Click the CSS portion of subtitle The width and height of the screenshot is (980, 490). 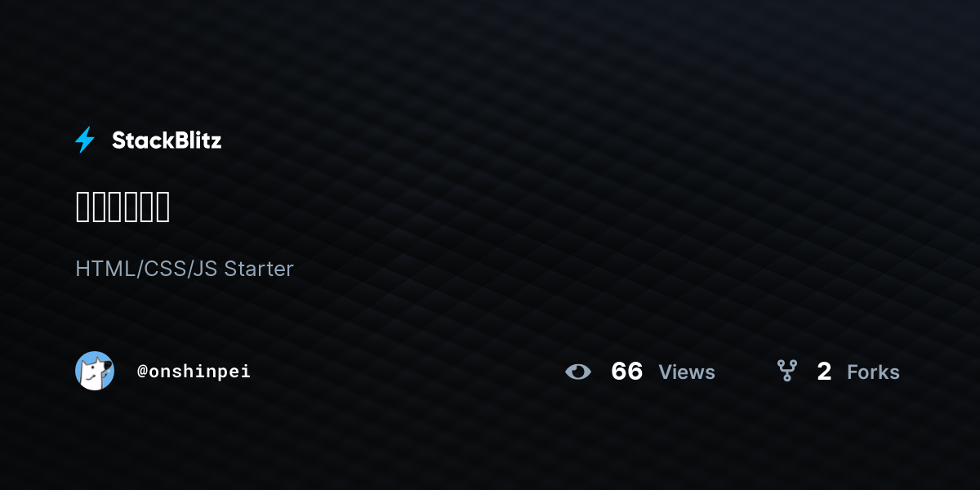tap(163, 269)
